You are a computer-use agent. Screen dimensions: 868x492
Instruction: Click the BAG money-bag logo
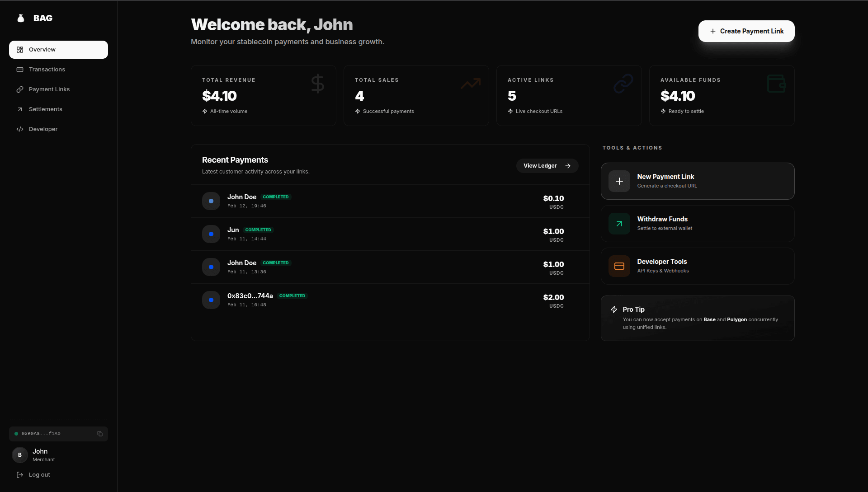20,18
